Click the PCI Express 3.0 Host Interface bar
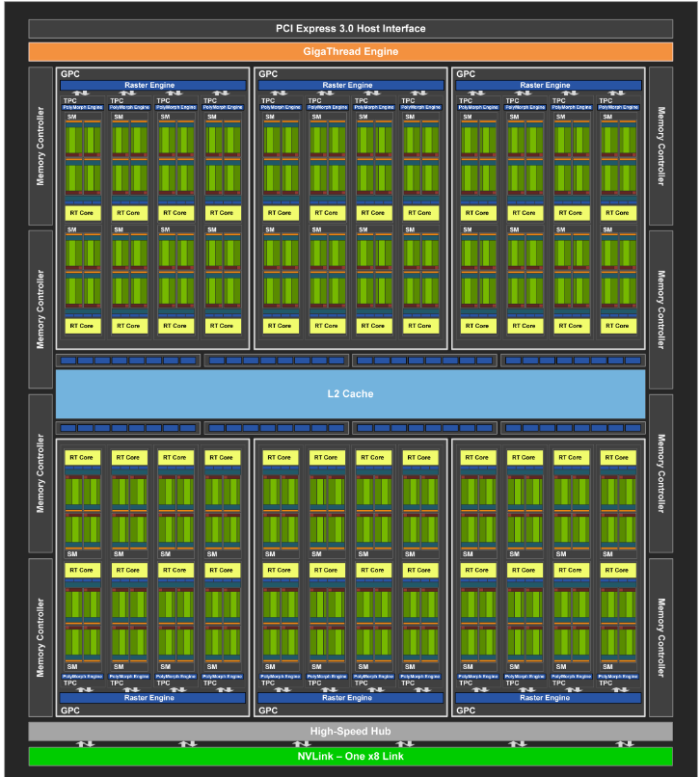The image size is (700, 777). pyautogui.click(x=350, y=28)
